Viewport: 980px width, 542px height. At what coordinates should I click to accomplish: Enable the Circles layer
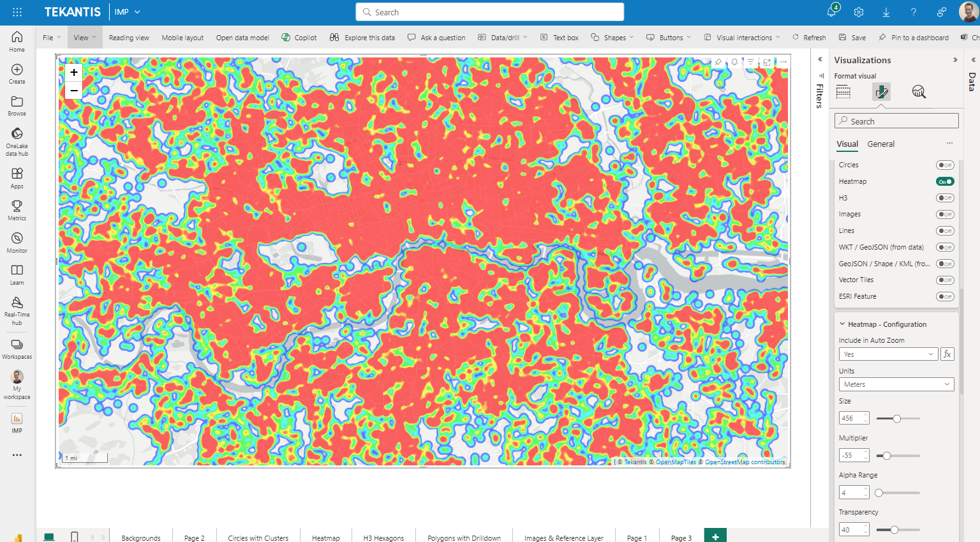[x=944, y=165]
